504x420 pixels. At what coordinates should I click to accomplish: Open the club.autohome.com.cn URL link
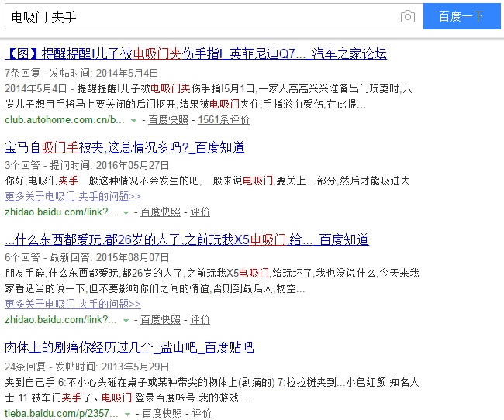(x=64, y=120)
